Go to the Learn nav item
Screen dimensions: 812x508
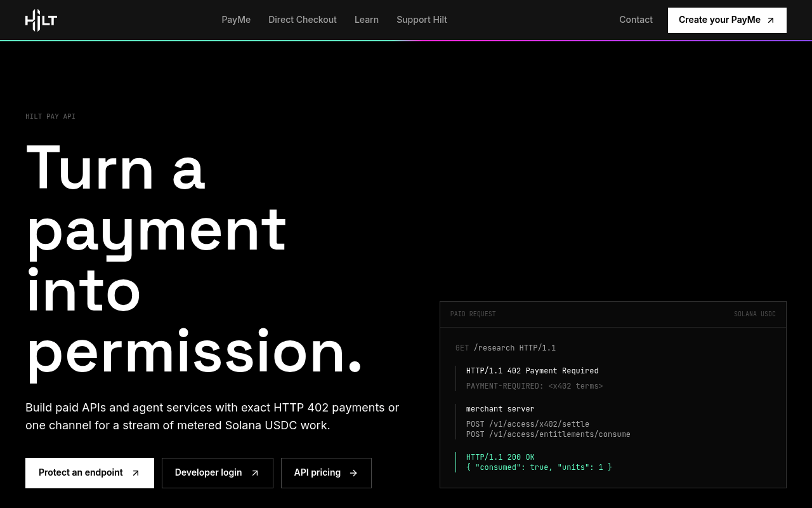(x=367, y=20)
